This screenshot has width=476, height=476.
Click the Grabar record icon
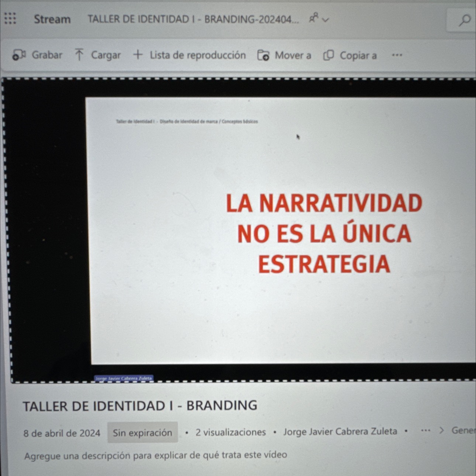click(19, 55)
